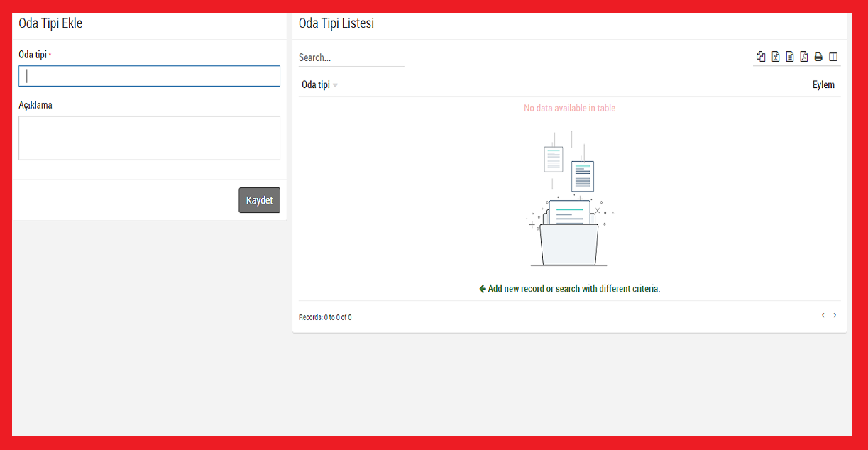Screen dimensions: 868x450
Task: Click the Copy table data icon
Action: [x=761, y=57]
